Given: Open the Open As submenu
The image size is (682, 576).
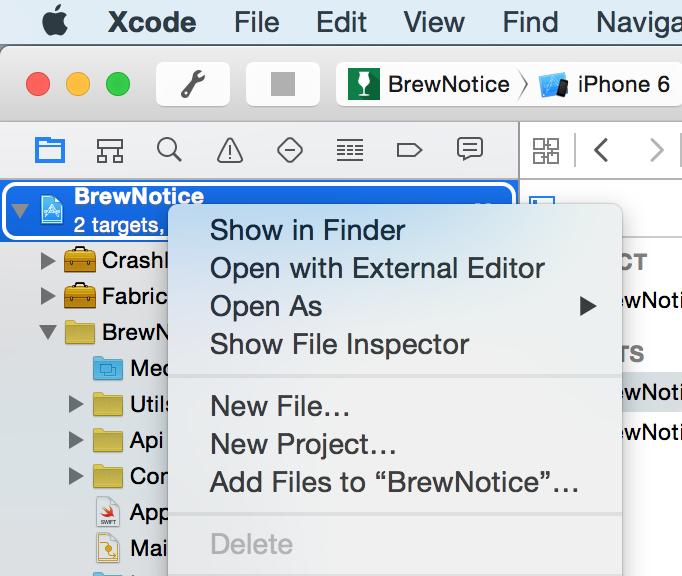Looking at the screenshot, I should pyautogui.click(x=395, y=306).
